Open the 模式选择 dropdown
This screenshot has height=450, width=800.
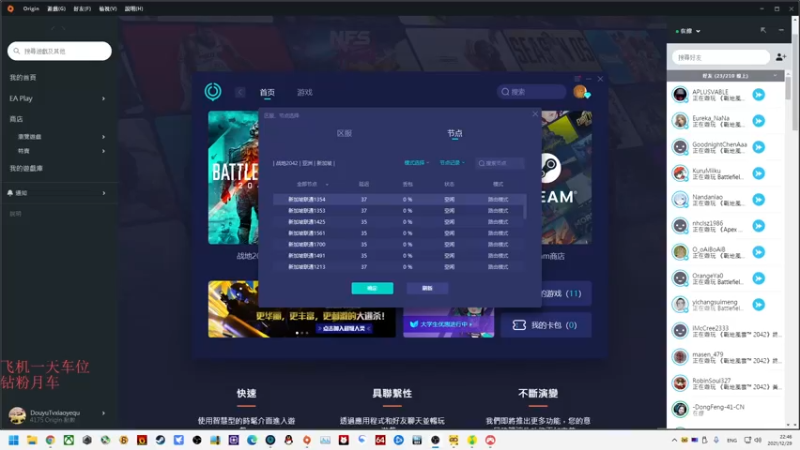416,163
